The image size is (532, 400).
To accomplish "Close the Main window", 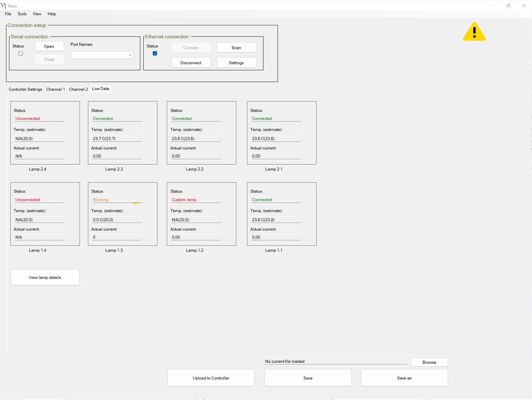I will click(x=524, y=5).
